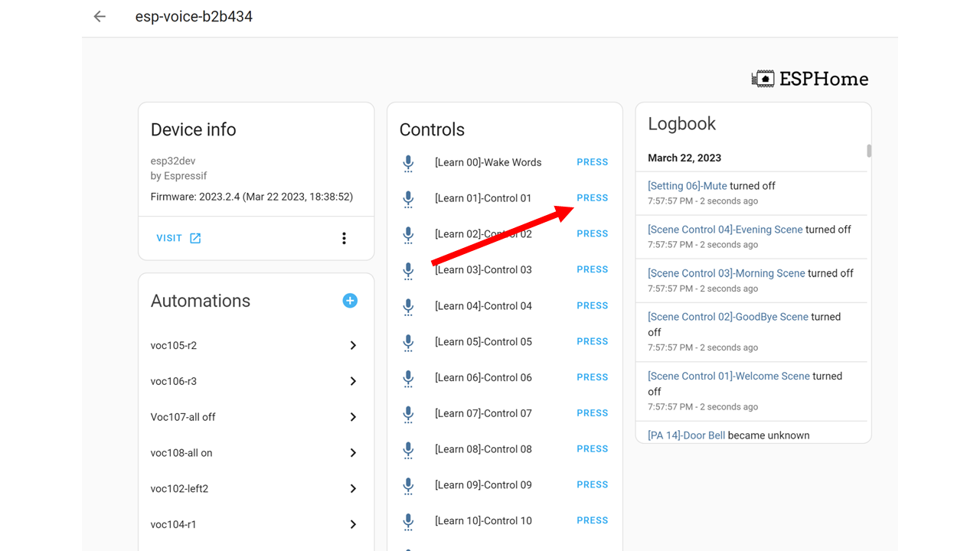980x551 pixels.
Task: Click PRESS for Learn 03 Control 03
Action: [x=593, y=269]
